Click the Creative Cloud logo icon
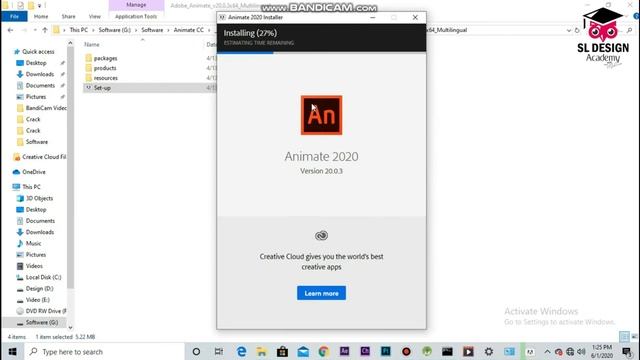 (x=321, y=236)
